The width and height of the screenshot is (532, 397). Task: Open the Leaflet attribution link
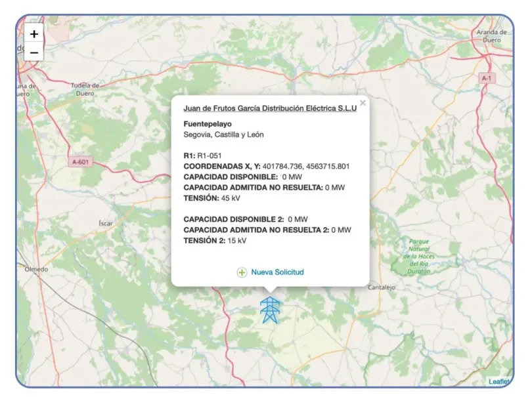(499, 381)
